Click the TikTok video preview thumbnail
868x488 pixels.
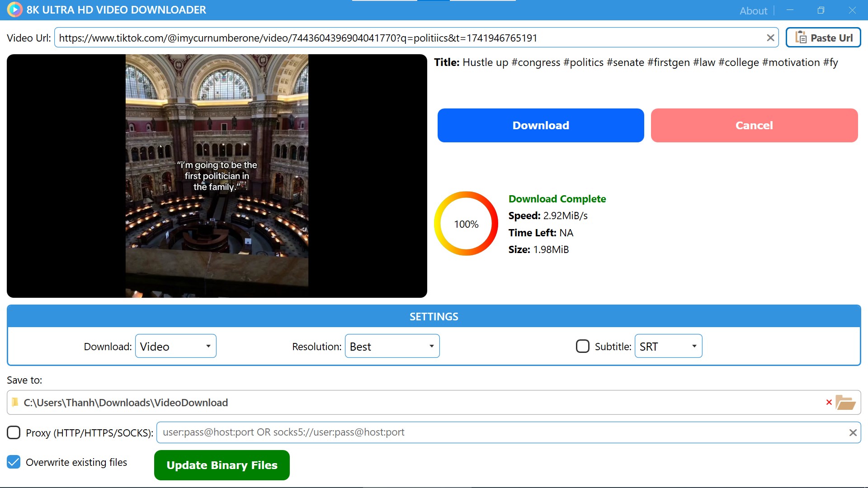pyautogui.click(x=217, y=176)
